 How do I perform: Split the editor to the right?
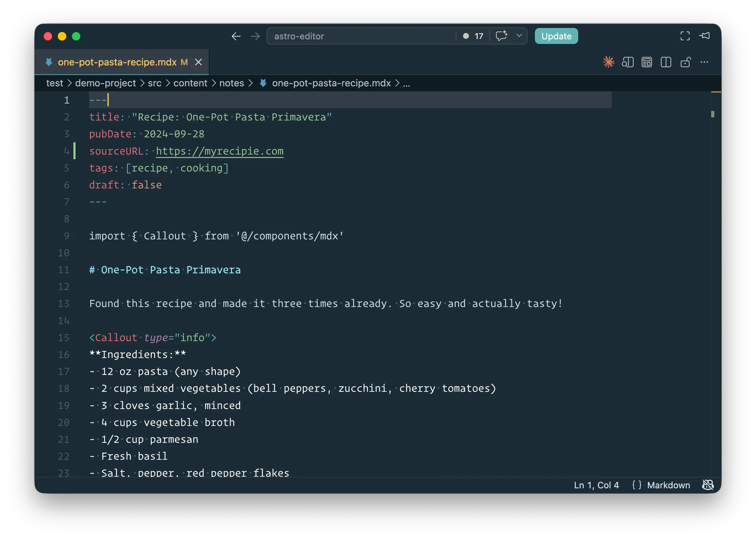tap(666, 62)
